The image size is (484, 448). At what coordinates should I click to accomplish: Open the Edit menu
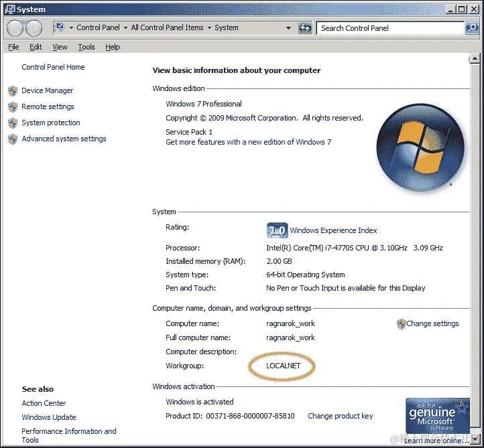(36, 47)
